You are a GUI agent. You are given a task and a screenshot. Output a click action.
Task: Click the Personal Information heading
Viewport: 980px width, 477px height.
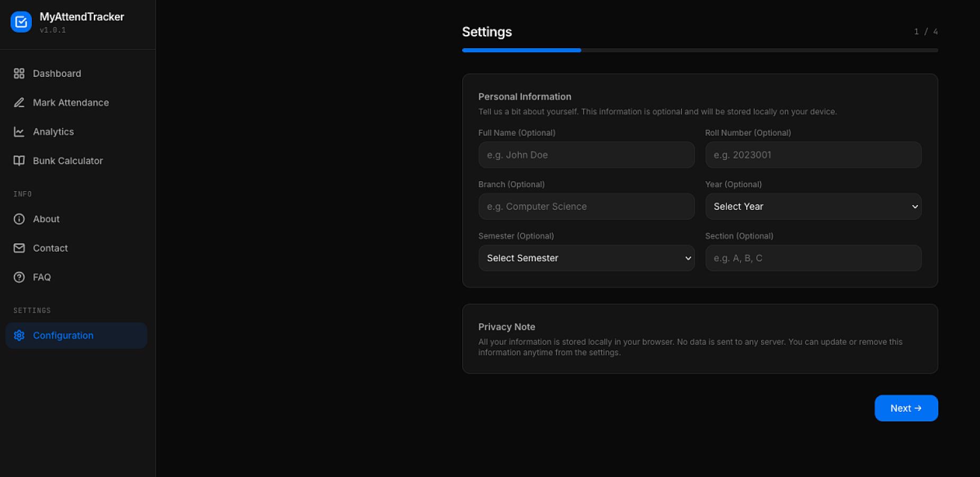coord(525,96)
